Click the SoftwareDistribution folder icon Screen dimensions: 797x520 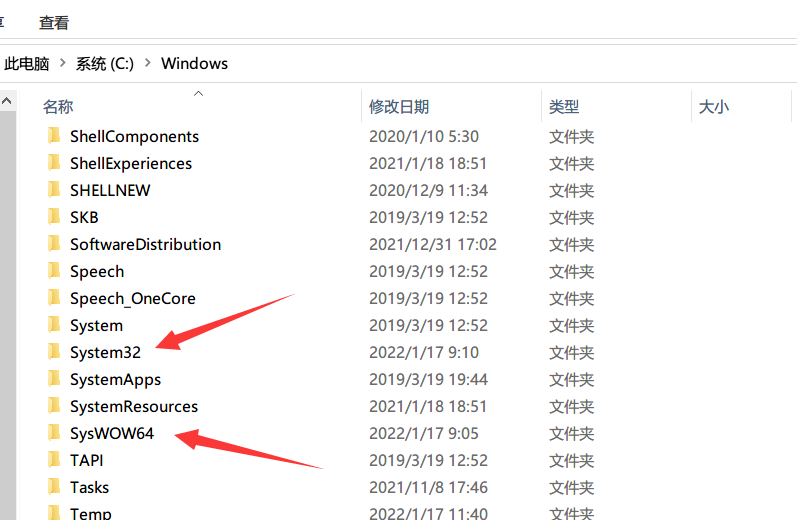54,243
